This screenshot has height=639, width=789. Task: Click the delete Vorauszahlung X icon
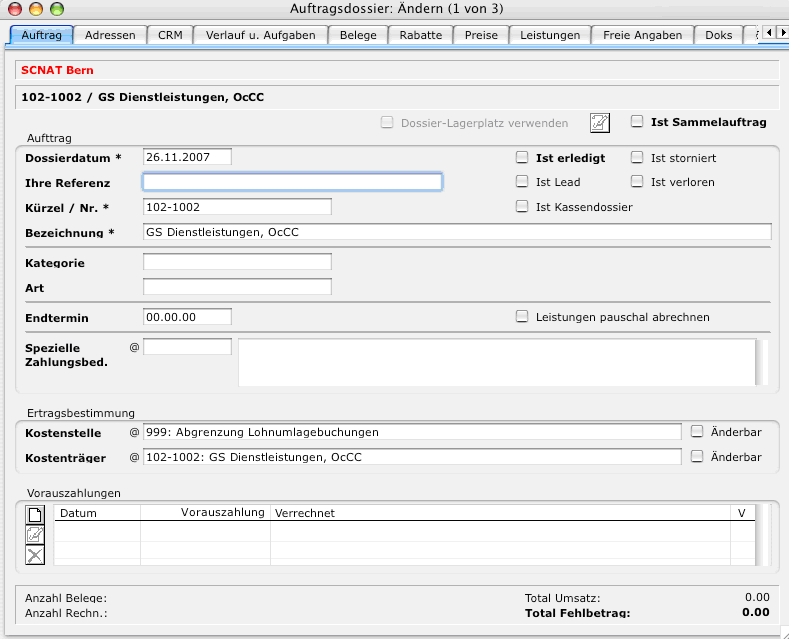35,555
